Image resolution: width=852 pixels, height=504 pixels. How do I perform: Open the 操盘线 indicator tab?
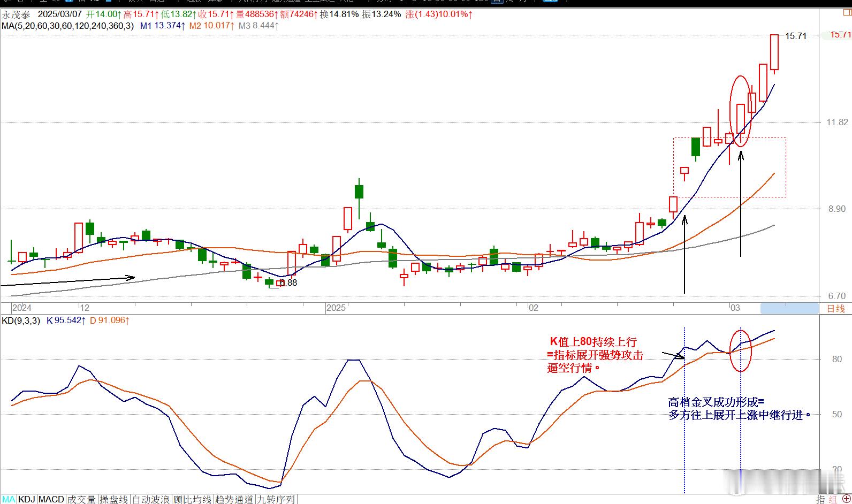tap(113, 499)
